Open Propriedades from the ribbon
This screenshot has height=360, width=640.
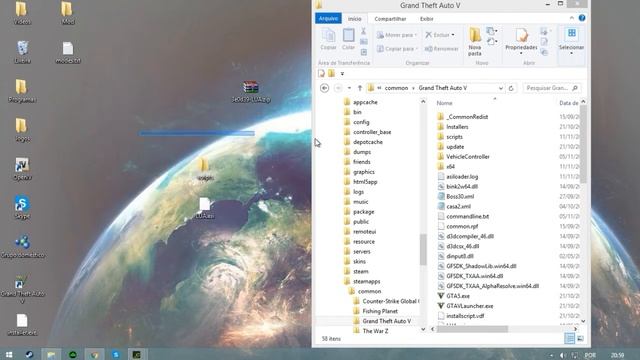pyautogui.click(x=521, y=41)
